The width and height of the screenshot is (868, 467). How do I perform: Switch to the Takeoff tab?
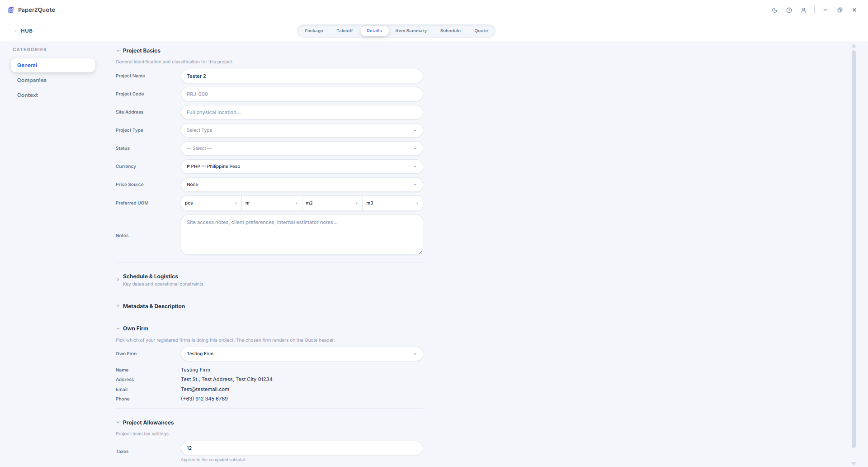click(x=344, y=31)
